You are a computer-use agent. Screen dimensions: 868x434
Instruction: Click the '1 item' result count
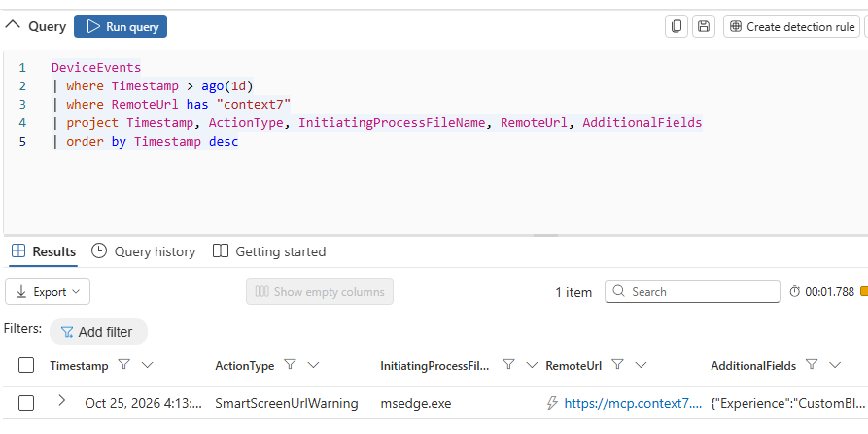[573, 292]
